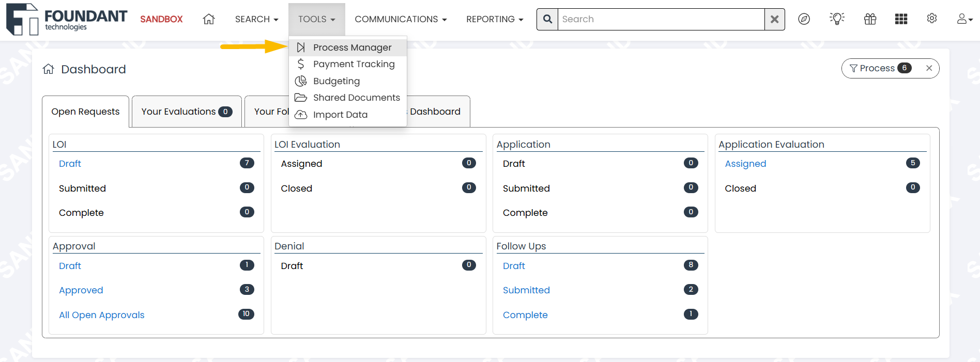Open Follow Ups Submitted link
980x362 pixels.
pos(526,290)
